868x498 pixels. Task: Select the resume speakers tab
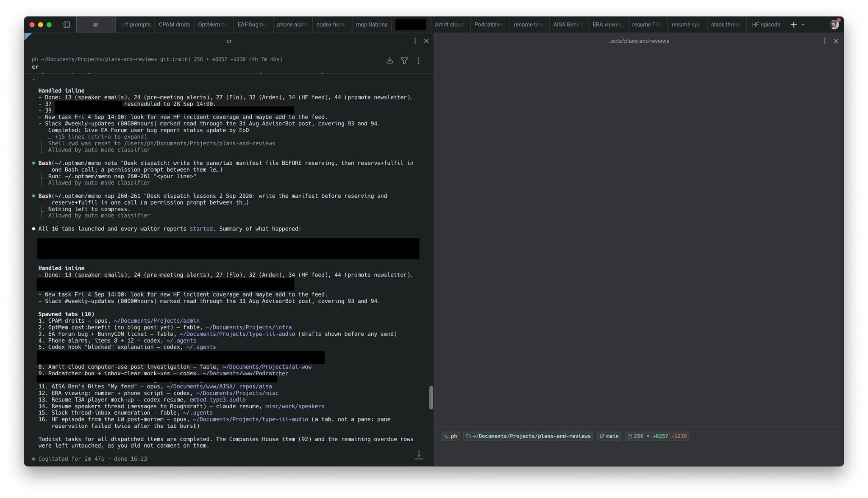pyautogui.click(x=686, y=25)
